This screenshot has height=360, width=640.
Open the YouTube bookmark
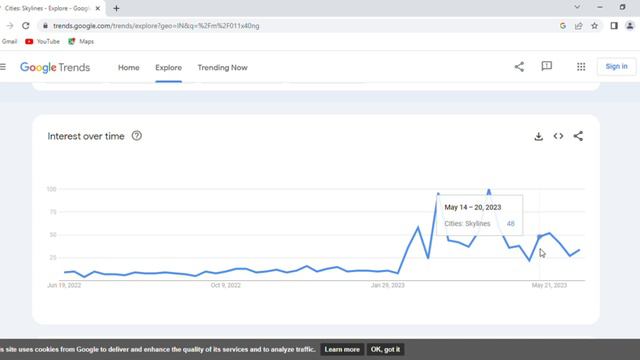[x=42, y=42]
